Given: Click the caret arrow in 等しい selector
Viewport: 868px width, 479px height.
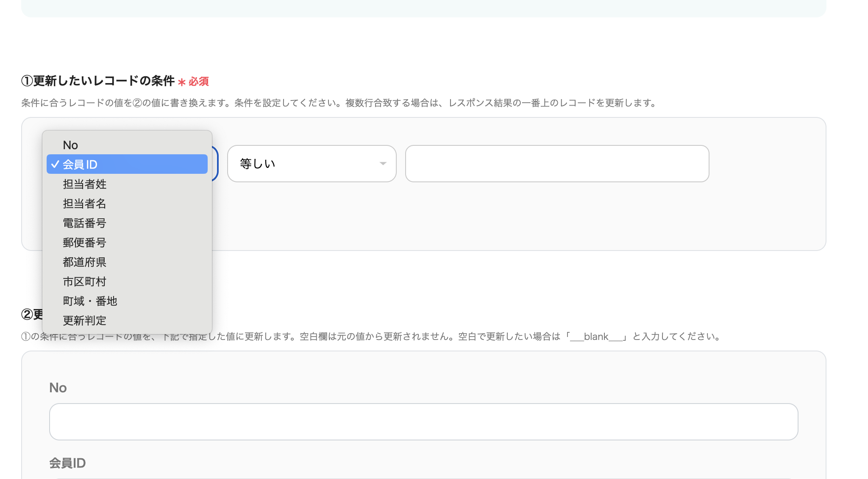Looking at the screenshot, I should tap(383, 164).
